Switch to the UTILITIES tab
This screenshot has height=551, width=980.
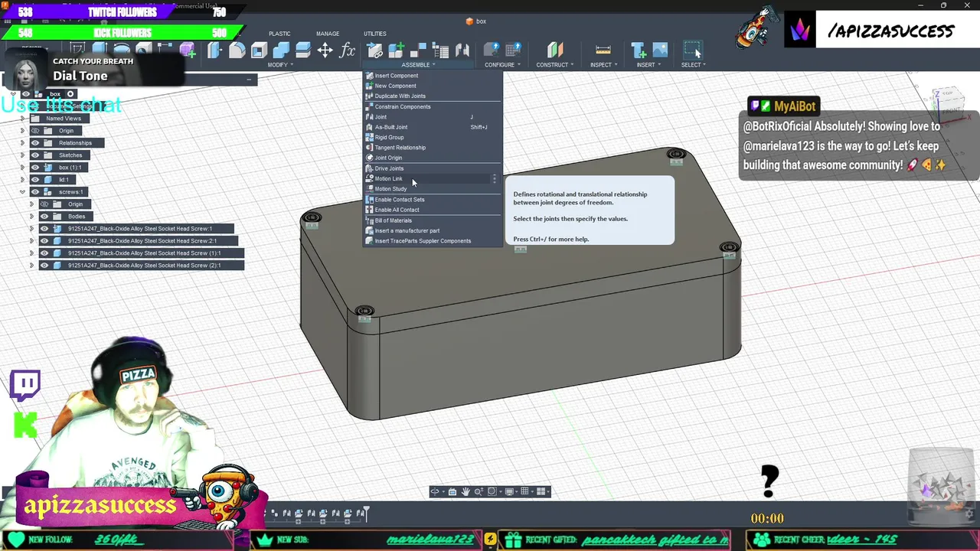375,34
